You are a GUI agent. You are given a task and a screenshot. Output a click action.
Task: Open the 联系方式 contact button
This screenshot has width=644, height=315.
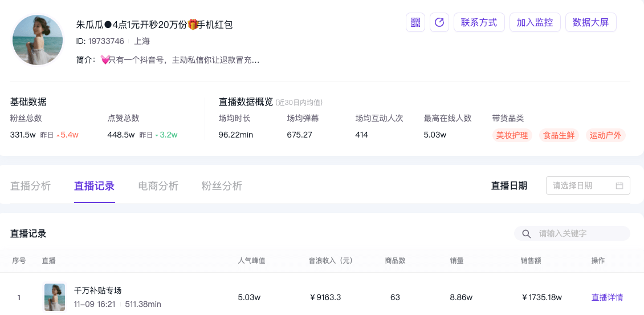[479, 22]
